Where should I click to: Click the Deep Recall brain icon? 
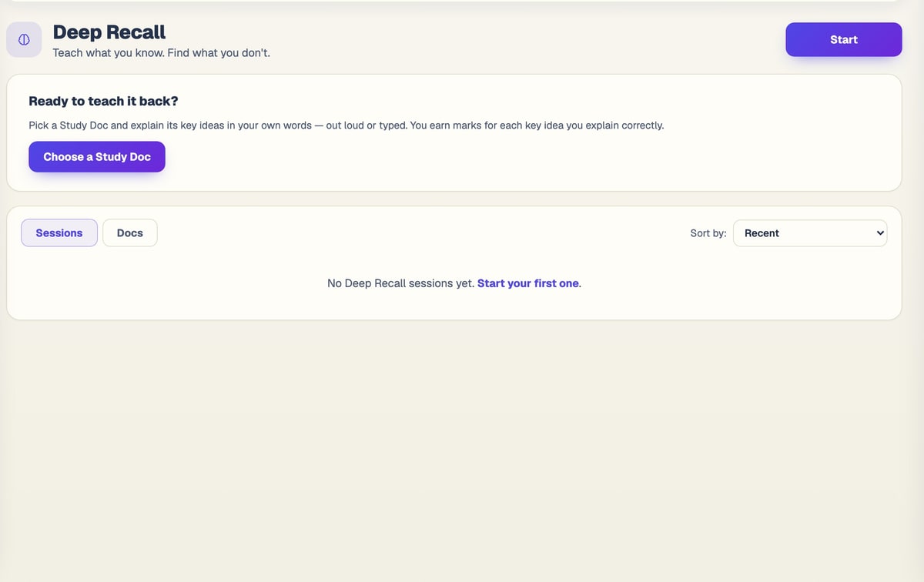[x=24, y=39]
